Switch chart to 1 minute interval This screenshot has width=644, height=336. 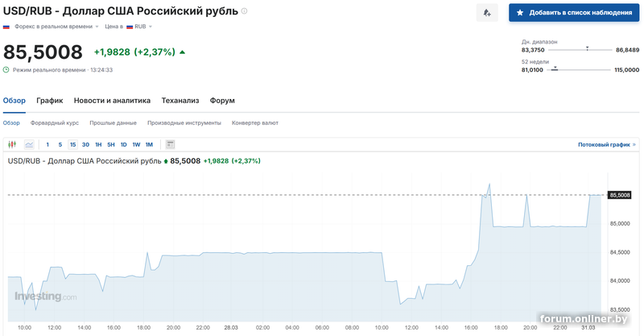click(x=47, y=144)
